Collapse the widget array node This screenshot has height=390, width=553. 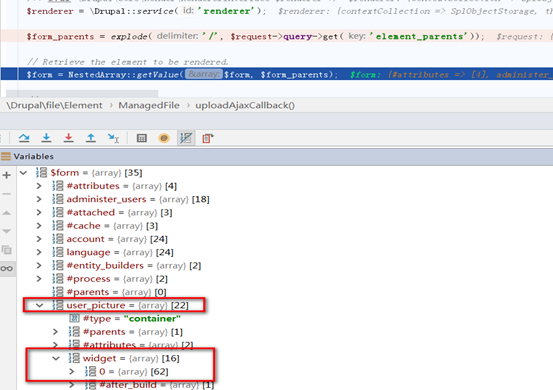pyautogui.click(x=56, y=359)
